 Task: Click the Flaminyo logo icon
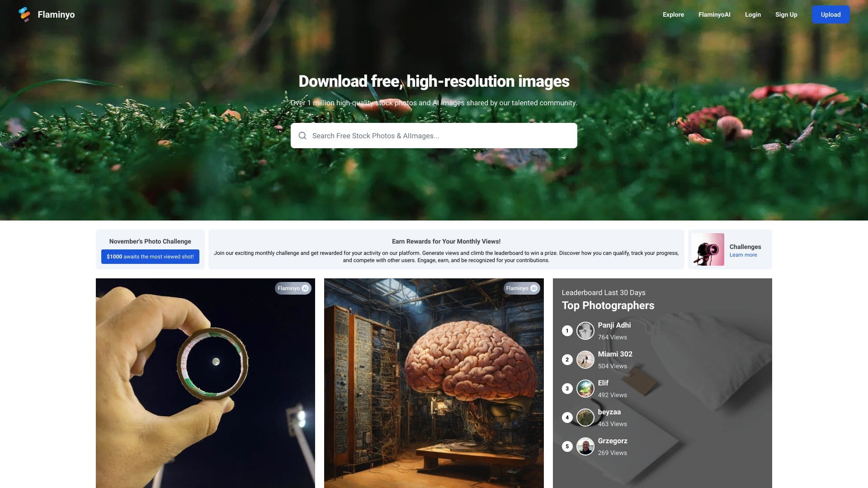pyautogui.click(x=24, y=14)
